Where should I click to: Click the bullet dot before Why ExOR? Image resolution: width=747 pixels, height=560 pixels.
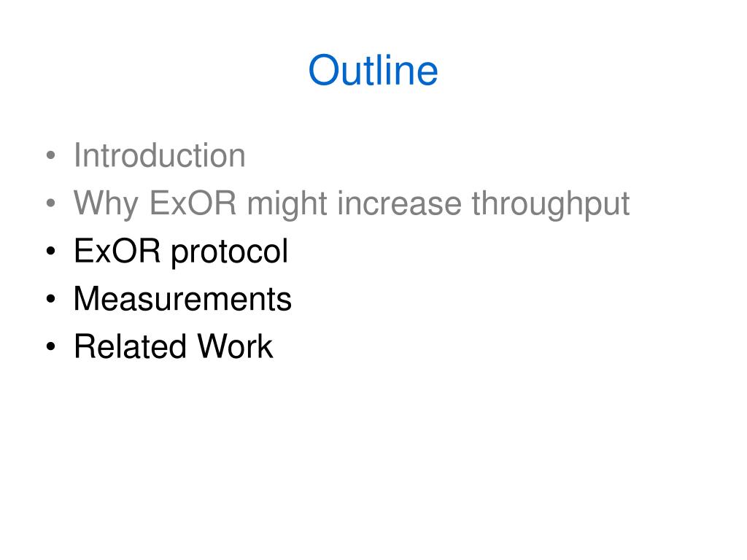click(x=51, y=203)
